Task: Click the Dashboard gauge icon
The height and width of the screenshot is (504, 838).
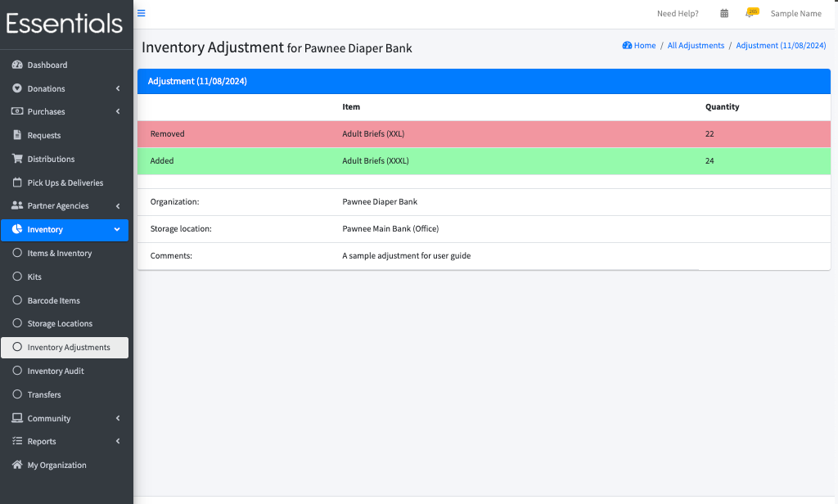Action: 17,65
